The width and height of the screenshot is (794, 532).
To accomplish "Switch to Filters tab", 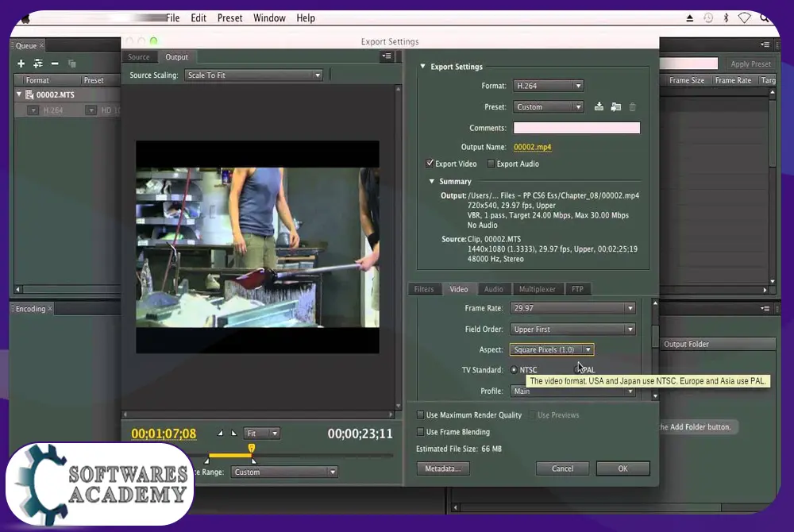I will [x=424, y=289].
